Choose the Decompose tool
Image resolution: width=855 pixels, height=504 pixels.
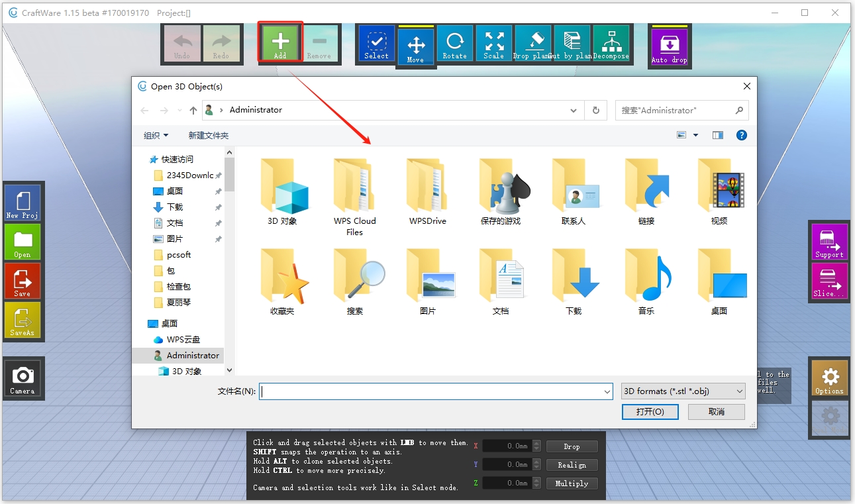[x=611, y=44]
